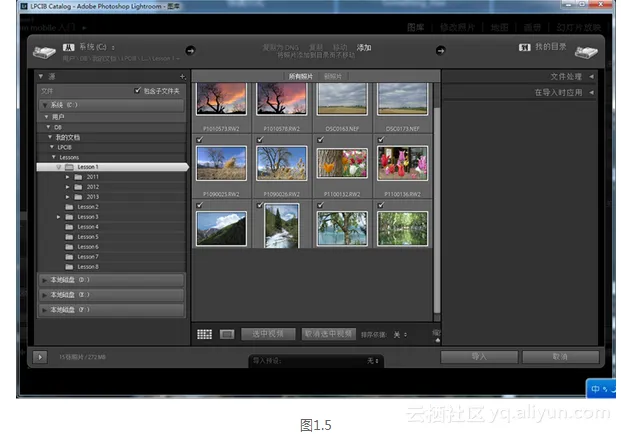The image size is (621, 434).
Task: Select the 复制为 DNG import method
Action: click(280, 48)
